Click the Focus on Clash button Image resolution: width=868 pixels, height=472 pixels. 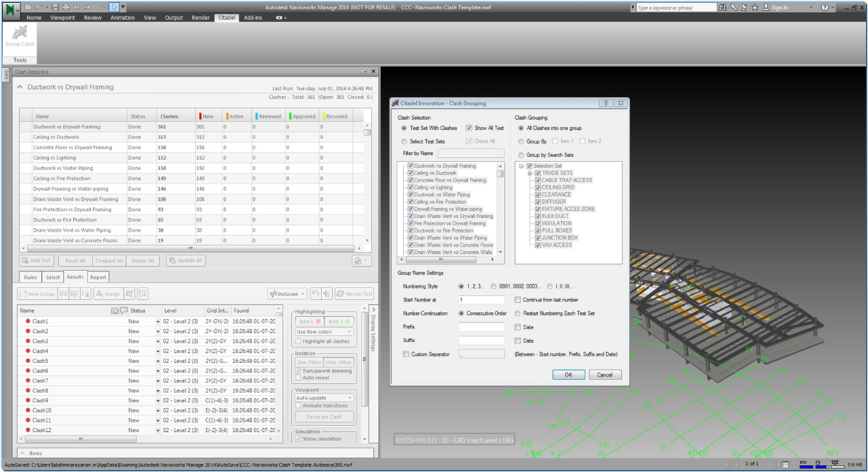[x=325, y=417]
